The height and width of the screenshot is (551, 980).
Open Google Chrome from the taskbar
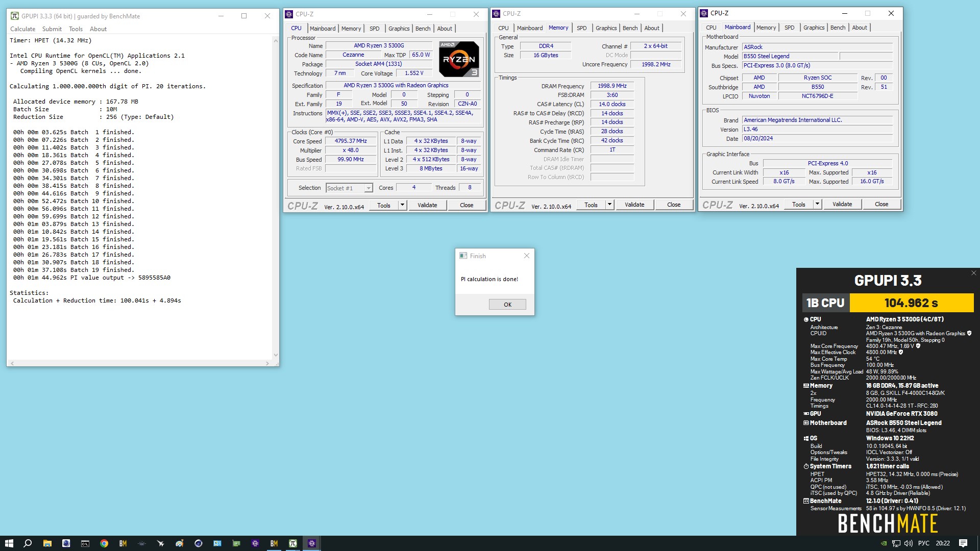(104, 543)
